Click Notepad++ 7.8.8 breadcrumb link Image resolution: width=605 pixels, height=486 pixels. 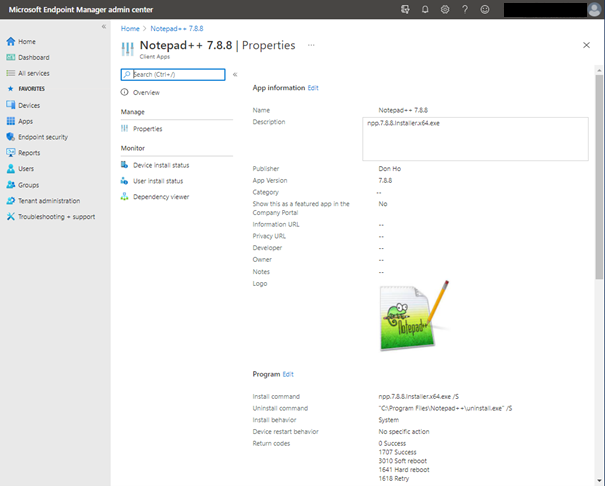(177, 29)
